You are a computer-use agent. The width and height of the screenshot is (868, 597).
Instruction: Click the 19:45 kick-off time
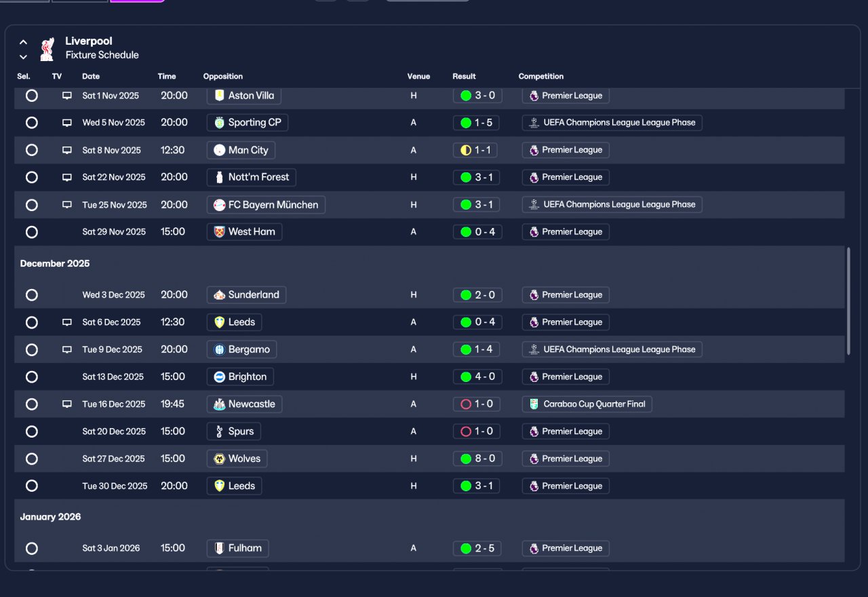(173, 404)
